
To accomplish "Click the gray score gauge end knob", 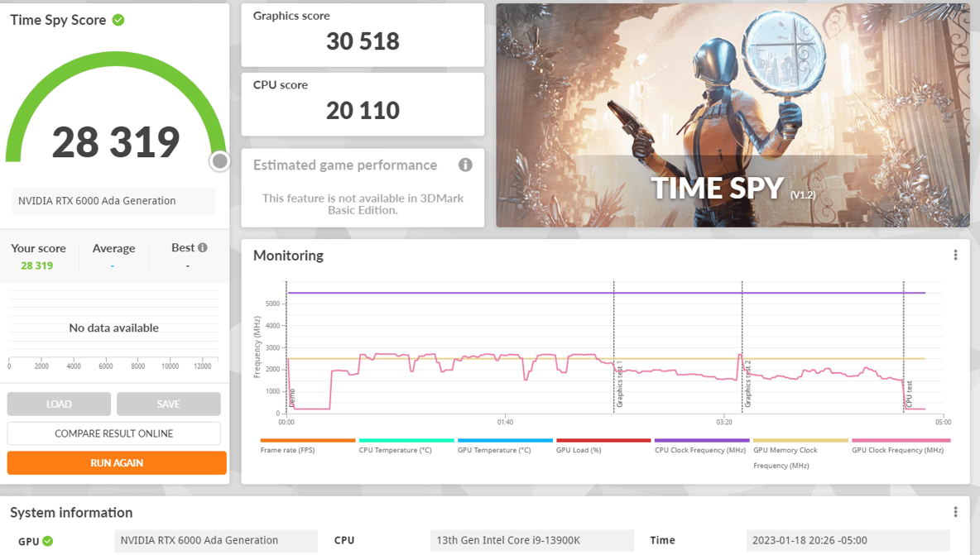I will pos(219,161).
